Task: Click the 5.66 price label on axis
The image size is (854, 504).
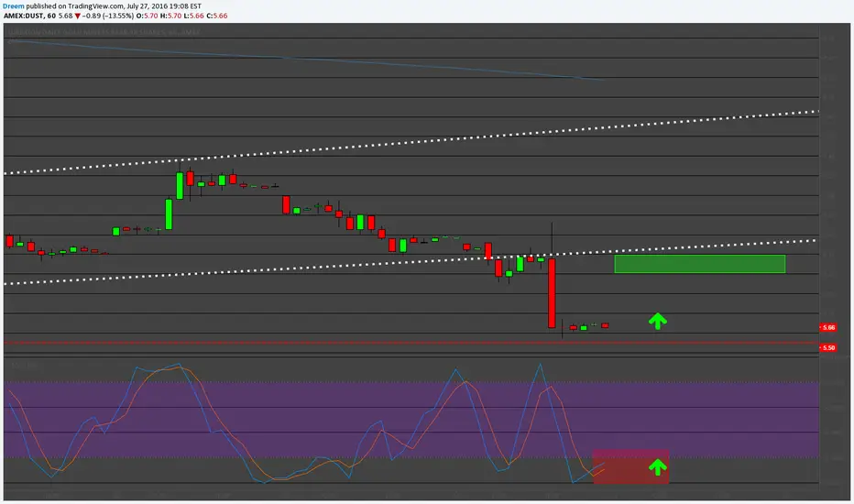Action: pos(827,327)
